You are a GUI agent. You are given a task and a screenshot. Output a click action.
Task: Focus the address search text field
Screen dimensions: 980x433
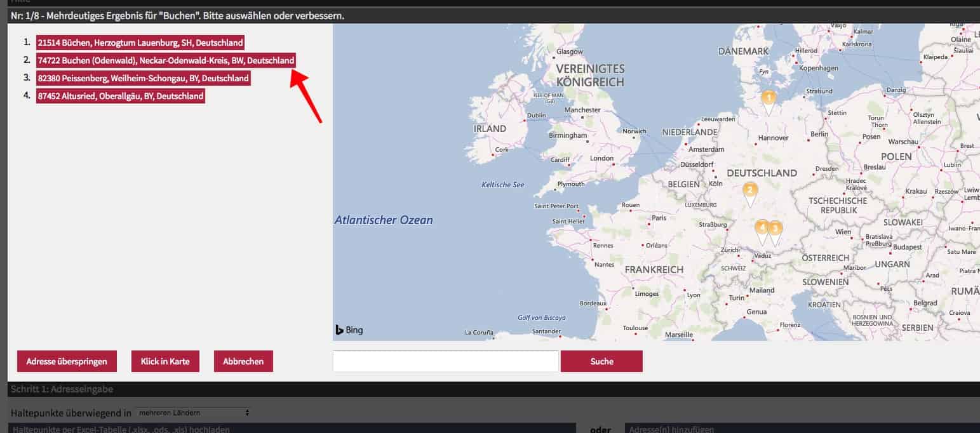pos(445,361)
